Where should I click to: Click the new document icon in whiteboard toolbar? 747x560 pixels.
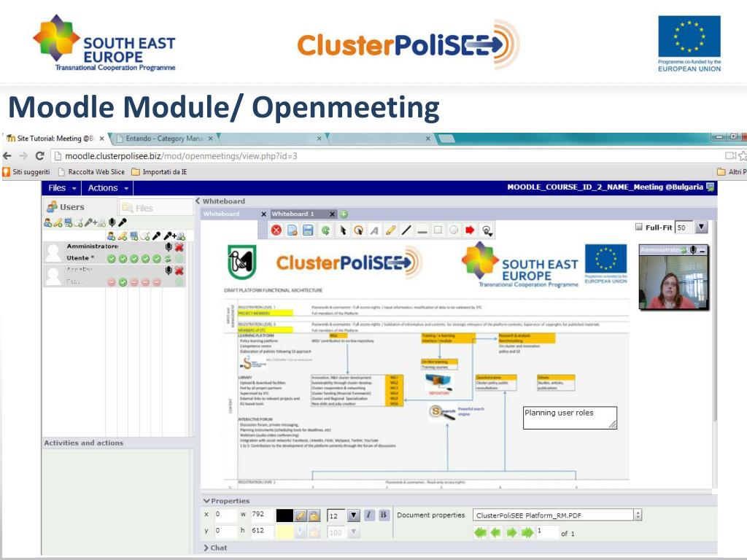(x=292, y=230)
